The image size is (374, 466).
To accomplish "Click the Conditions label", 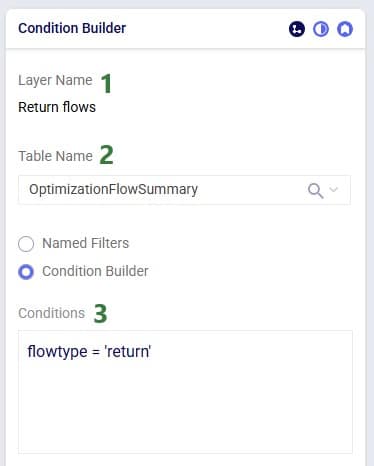I will [52, 313].
